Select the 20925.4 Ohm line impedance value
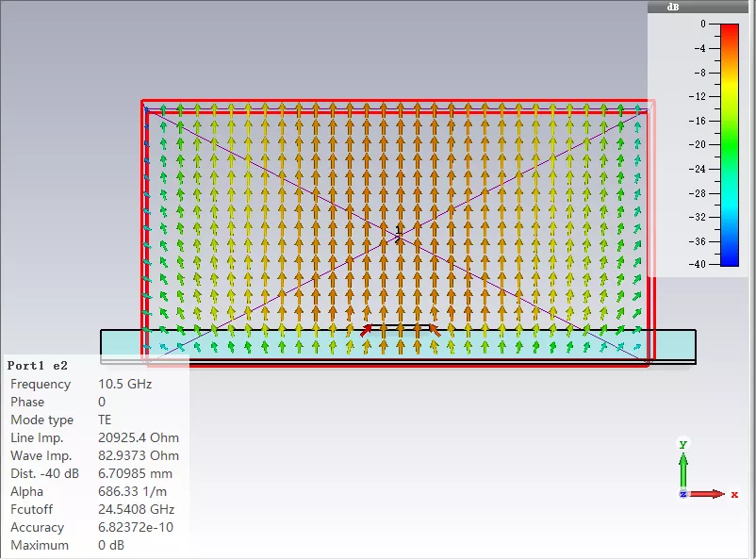 click(139, 437)
